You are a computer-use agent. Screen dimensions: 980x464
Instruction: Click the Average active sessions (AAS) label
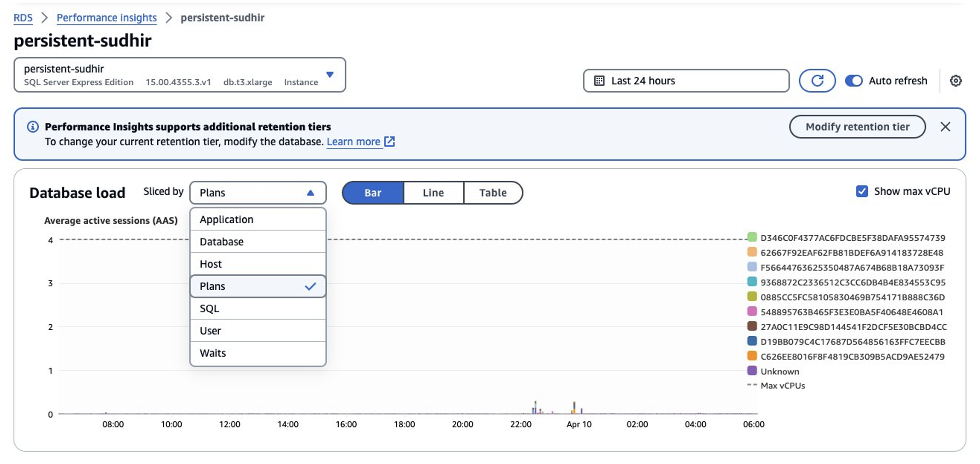coord(111,220)
